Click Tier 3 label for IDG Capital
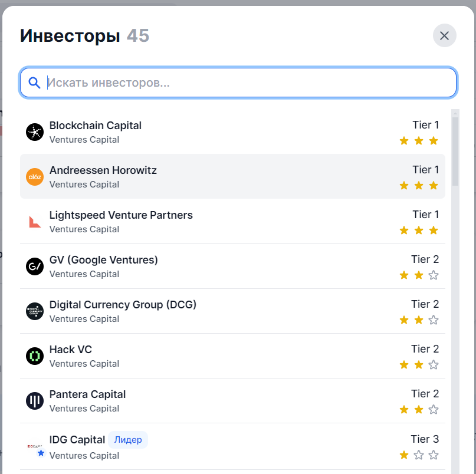Image resolution: width=476 pixels, height=474 pixels. coord(425,439)
